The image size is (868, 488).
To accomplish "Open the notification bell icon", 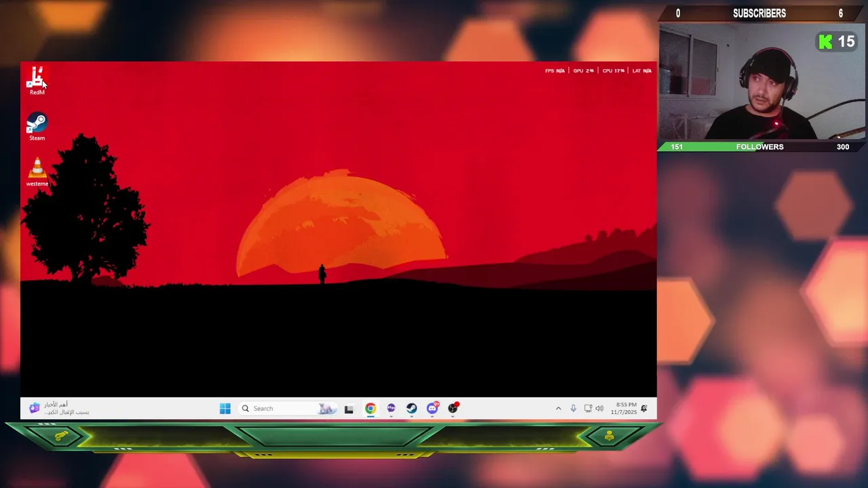I will pos(644,408).
